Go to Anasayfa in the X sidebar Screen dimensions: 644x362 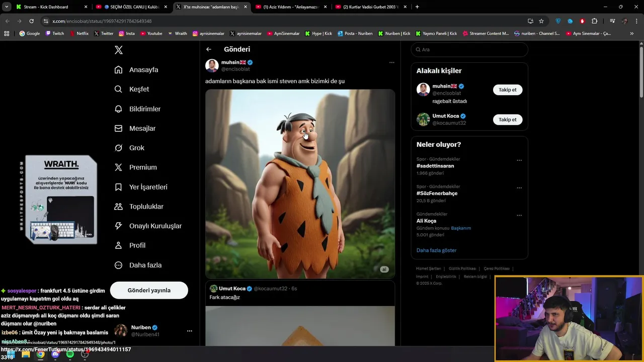(136, 70)
